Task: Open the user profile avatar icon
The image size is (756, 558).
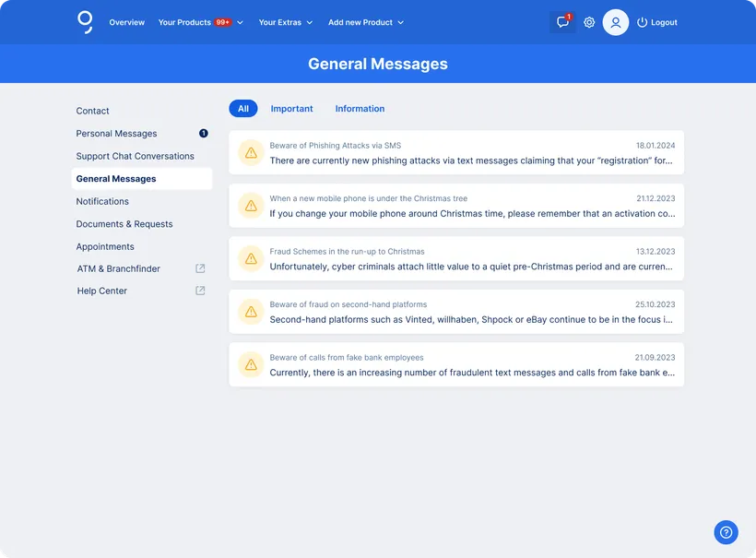Action: pyautogui.click(x=615, y=22)
